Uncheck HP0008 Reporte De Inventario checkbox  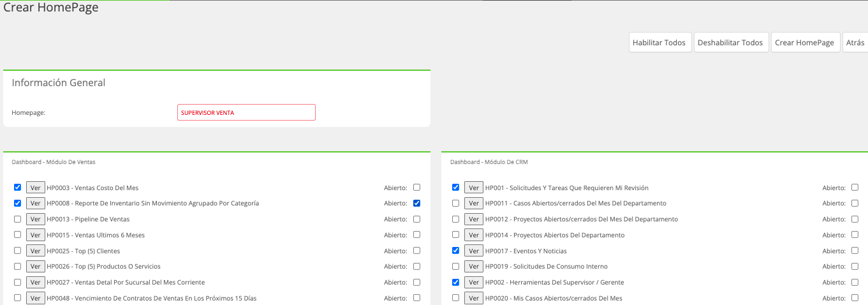pos(17,203)
